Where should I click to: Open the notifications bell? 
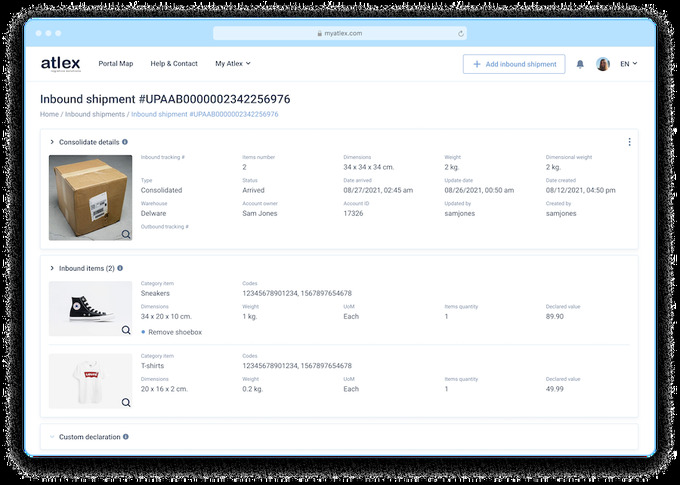tap(580, 64)
